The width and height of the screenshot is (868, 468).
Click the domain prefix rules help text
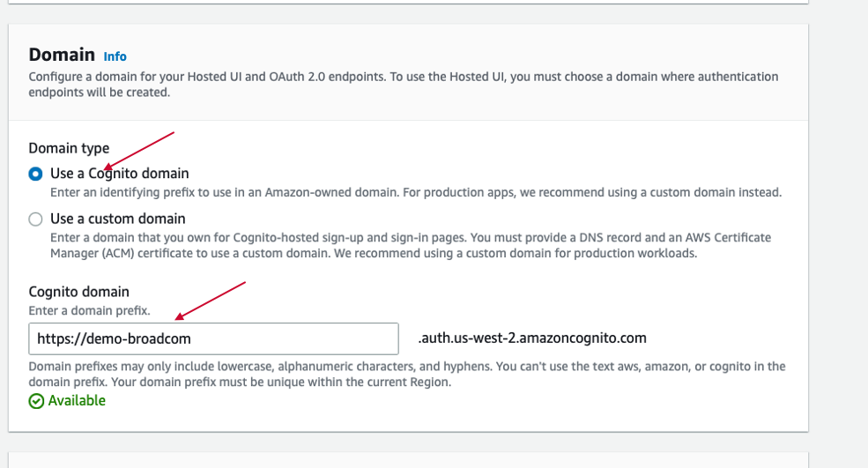coord(407,374)
